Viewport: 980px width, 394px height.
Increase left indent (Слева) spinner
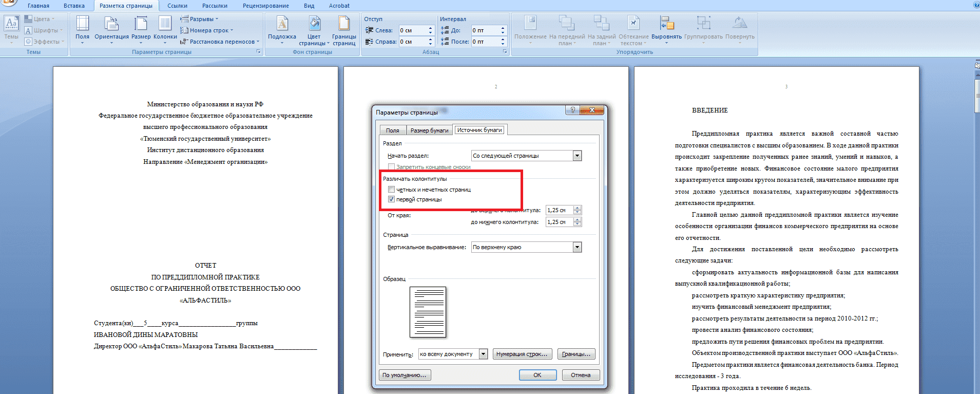pyautogui.click(x=431, y=28)
